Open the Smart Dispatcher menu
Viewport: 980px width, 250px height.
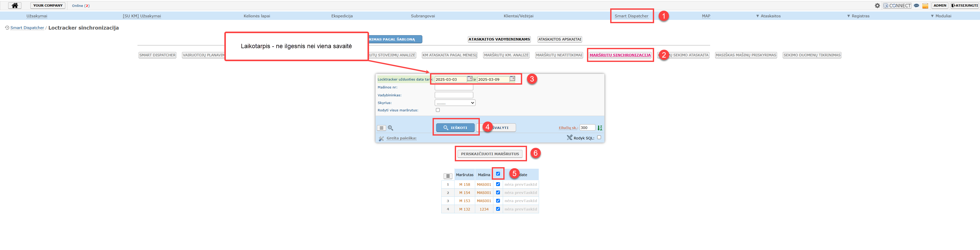coord(632,16)
